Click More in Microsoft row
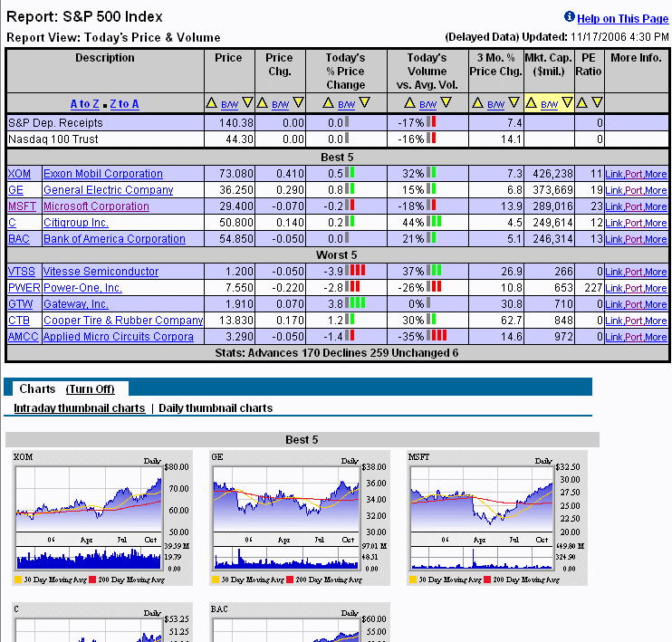 pos(656,206)
